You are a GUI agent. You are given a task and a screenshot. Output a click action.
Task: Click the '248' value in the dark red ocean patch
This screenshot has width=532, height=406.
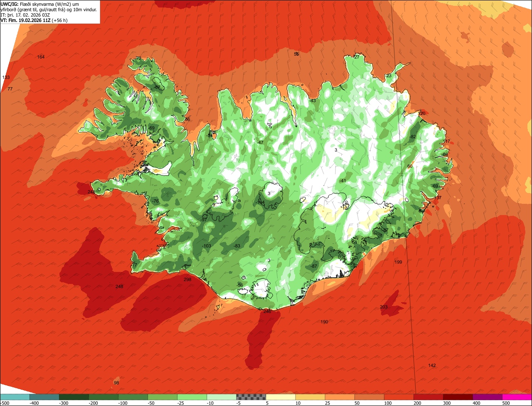[119, 286]
